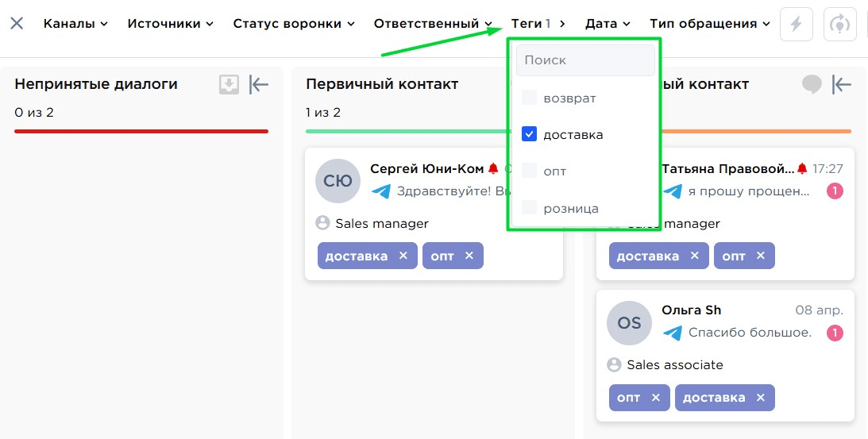The width and height of the screenshot is (868, 439).
Task: Click the Telegram icon on Сергей's card
Action: pyautogui.click(x=381, y=191)
